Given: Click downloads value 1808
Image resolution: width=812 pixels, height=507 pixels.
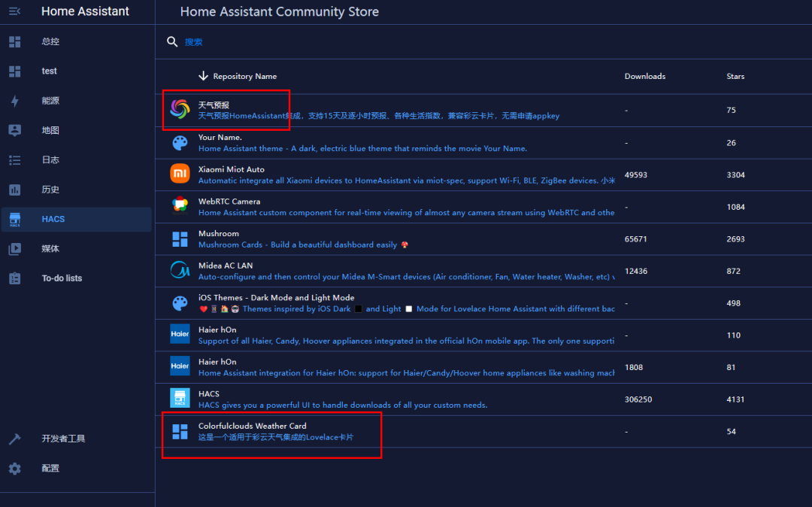Looking at the screenshot, I should click(x=633, y=368).
